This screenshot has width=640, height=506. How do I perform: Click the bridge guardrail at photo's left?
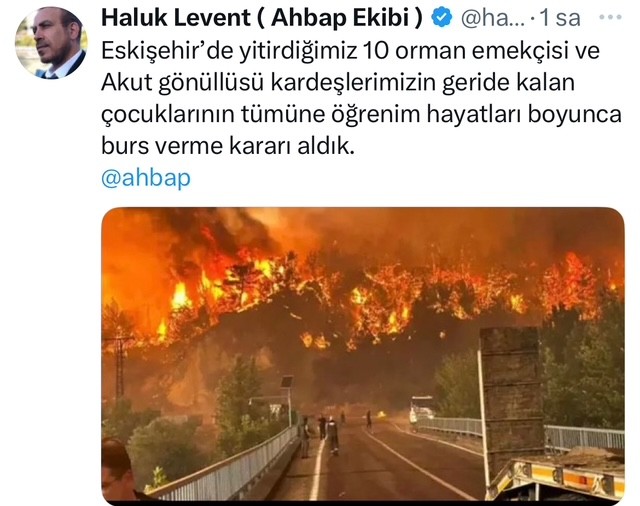(229, 467)
